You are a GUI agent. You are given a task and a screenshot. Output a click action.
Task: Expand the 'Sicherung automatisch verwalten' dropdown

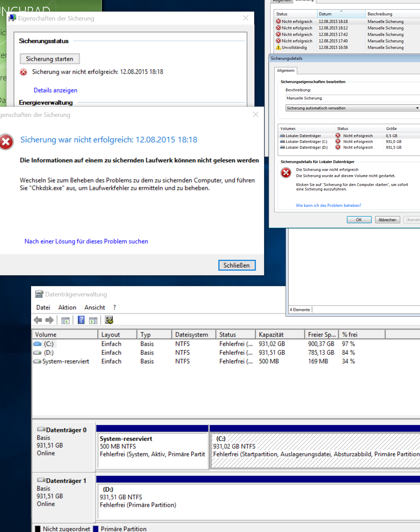click(417, 108)
